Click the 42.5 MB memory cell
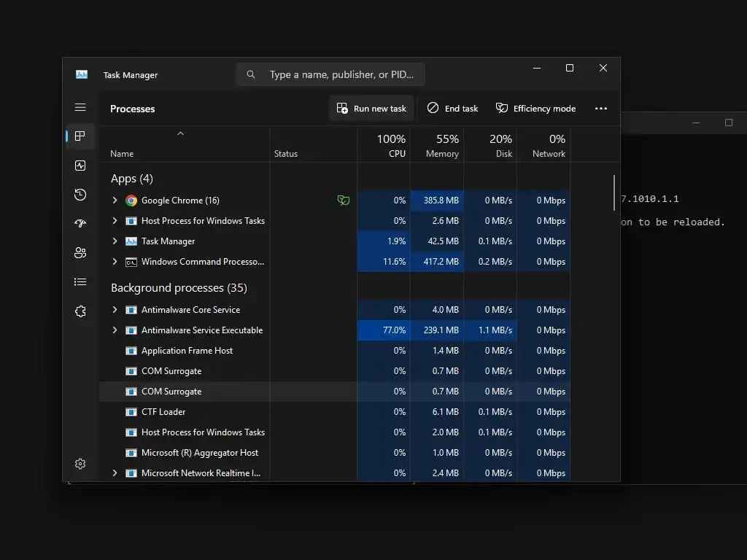 click(437, 241)
